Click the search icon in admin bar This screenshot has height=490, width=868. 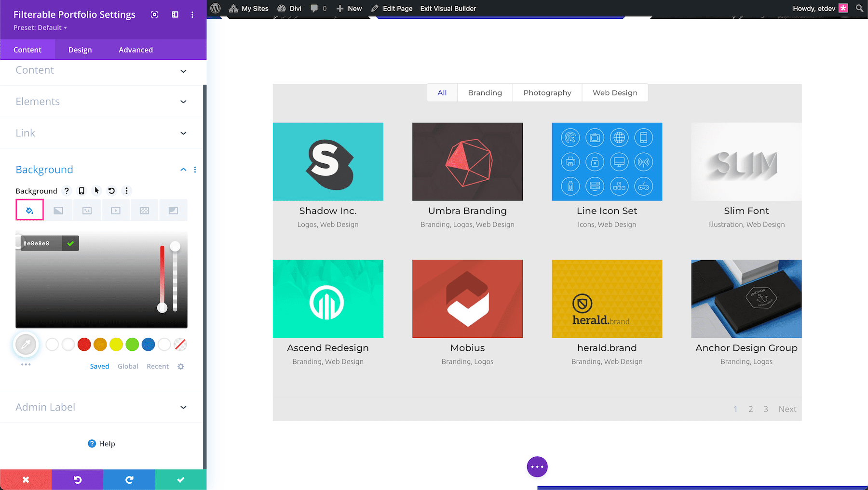point(859,8)
